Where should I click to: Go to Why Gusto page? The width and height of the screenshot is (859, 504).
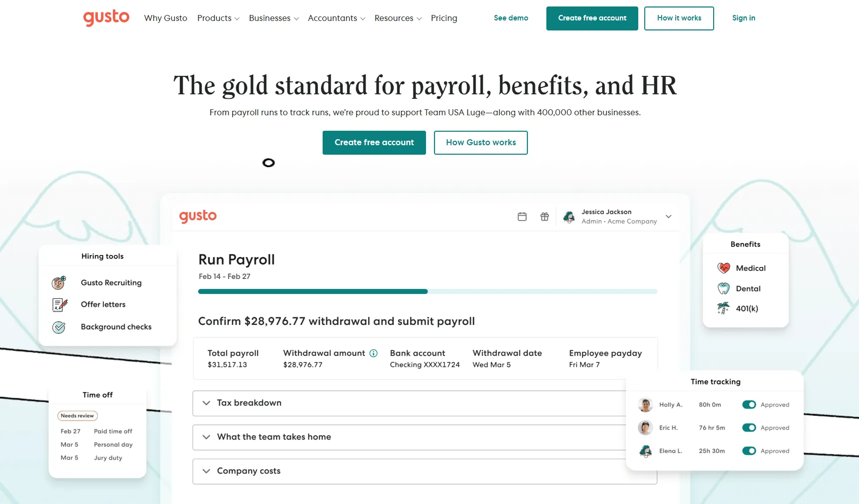pos(166,18)
